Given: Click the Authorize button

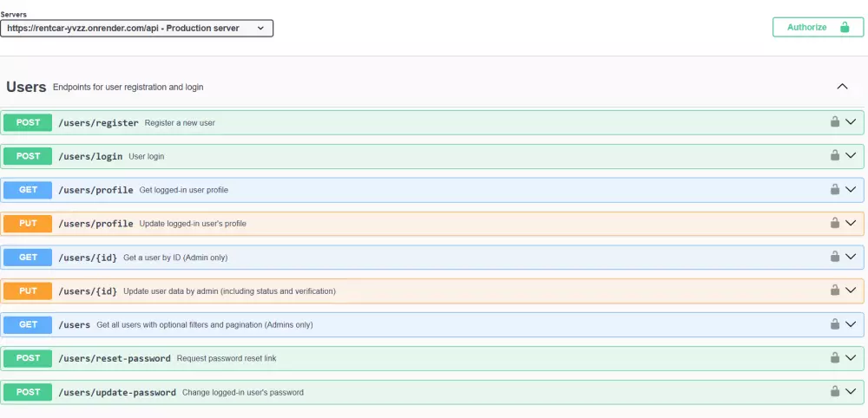Looking at the screenshot, I should (x=818, y=27).
